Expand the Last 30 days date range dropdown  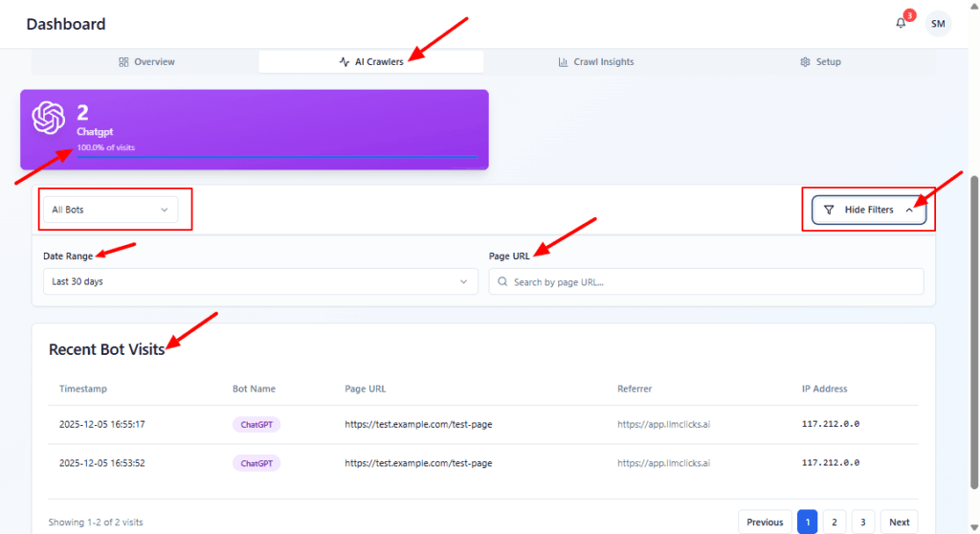pos(259,282)
